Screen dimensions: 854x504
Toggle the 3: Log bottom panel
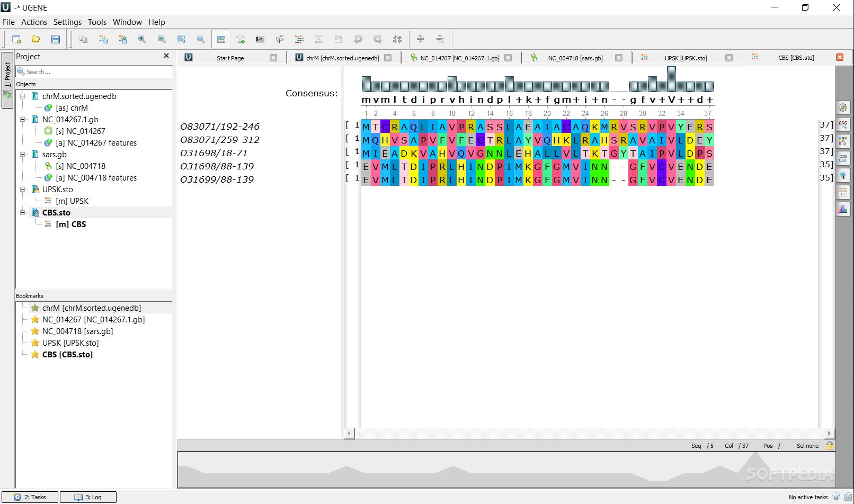88,497
